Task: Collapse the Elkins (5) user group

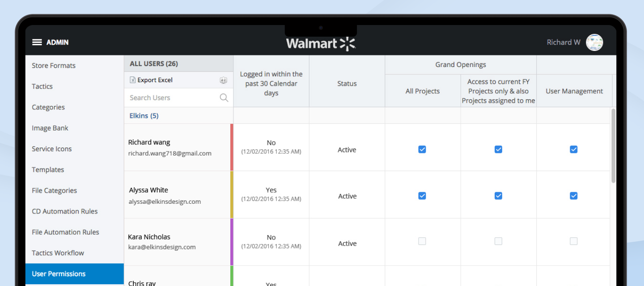Action: pyautogui.click(x=144, y=116)
